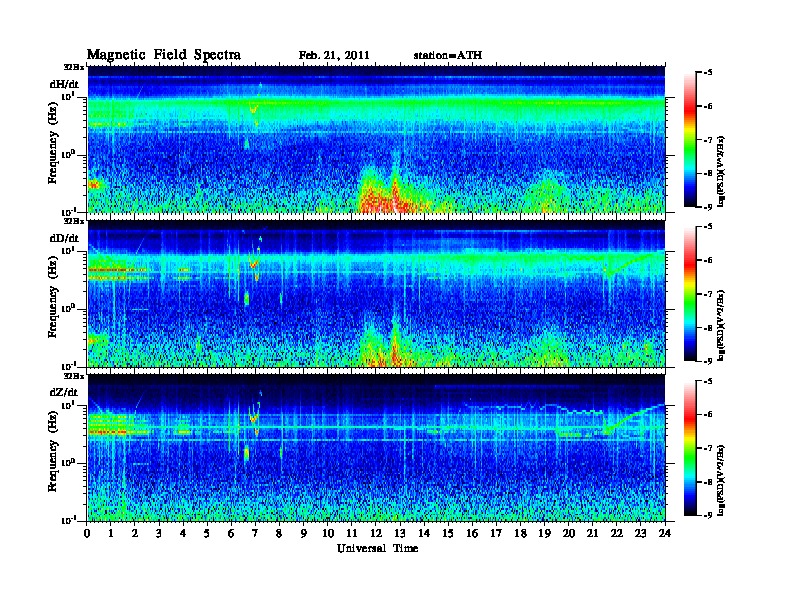This screenshot has height=612, width=792.
Task: Click the 'Universal Time' axis title
Action: pos(377,548)
